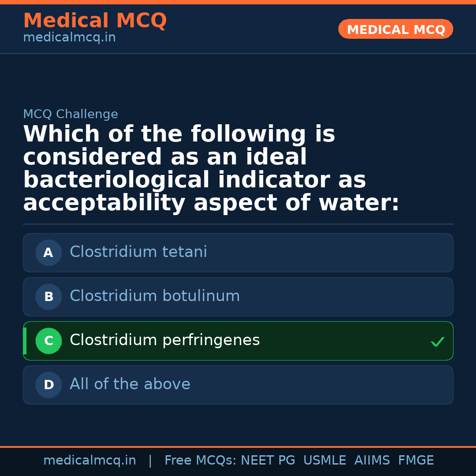Choose the Clostridium botulinum option
This screenshot has height=476, width=476.
coord(155,296)
